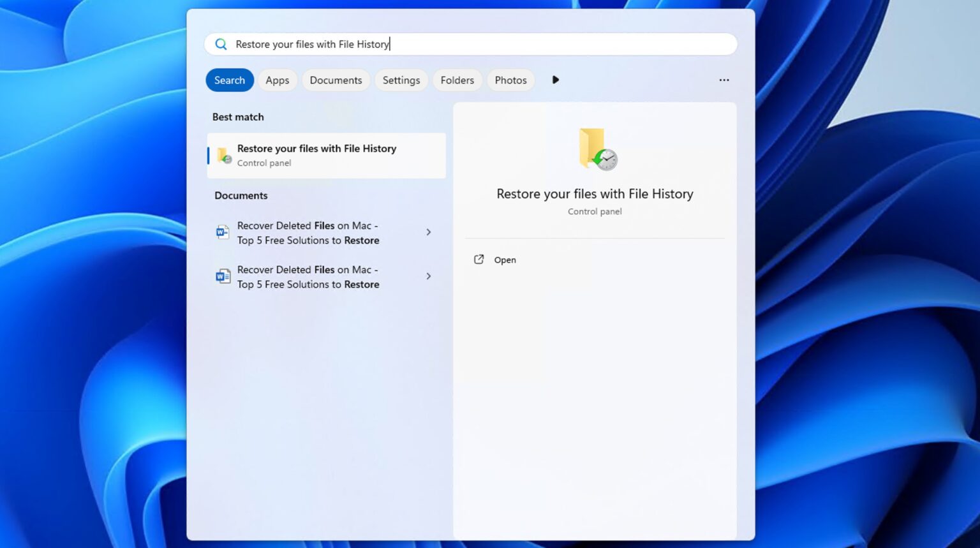This screenshot has width=980, height=548.
Task: Switch to the Settings filter tab
Action: (x=401, y=80)
